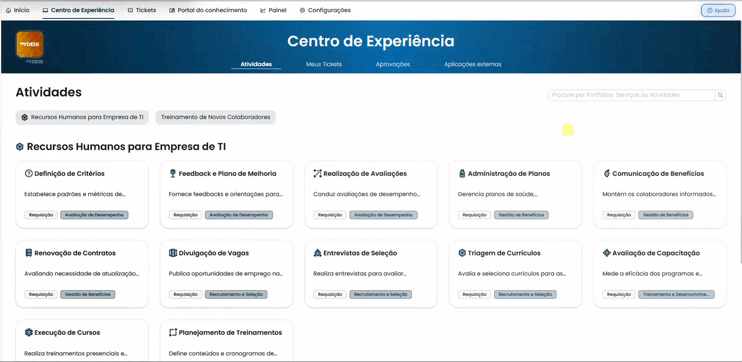Click Avaliação de Desempenho tag on Realização de Avaliações

(x=383, y=215)
